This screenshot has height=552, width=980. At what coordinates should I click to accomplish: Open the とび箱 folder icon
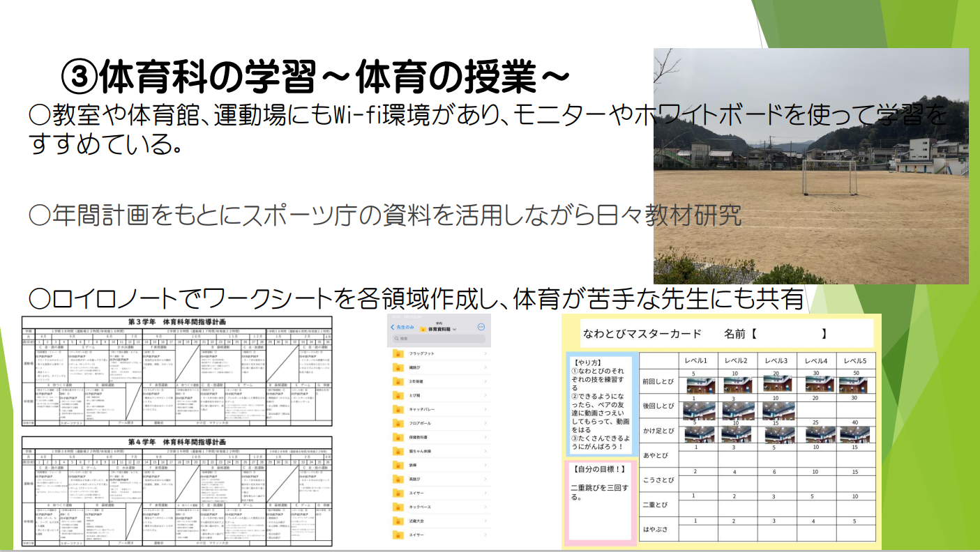pyautogui.click(x=398, y=394)
